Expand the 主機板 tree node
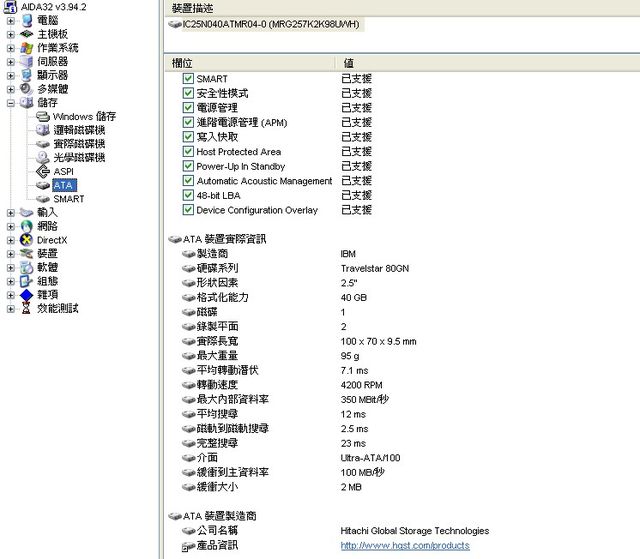640x559 pixels. [11, 35]
